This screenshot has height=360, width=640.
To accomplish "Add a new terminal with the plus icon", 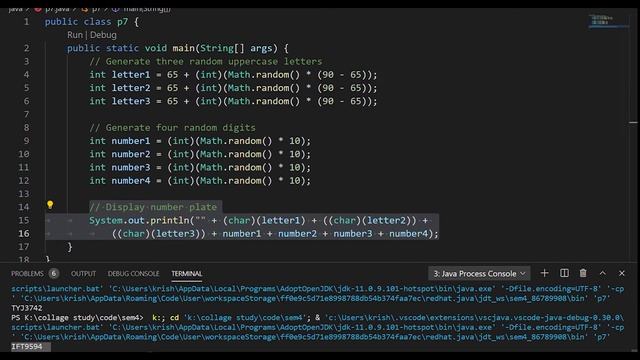I will (x=544, y=273).
